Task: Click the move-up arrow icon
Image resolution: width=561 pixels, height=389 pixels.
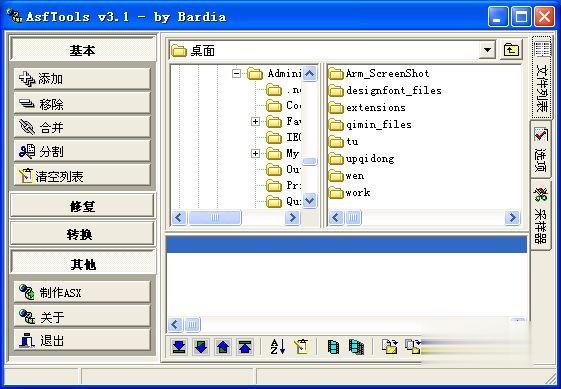Action: point(223,346)
